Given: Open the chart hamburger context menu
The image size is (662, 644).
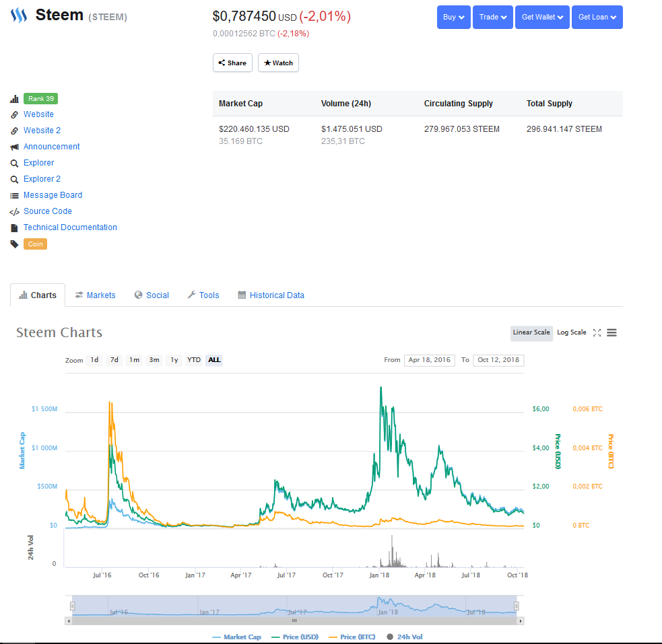Looking at the screenshot, I should [611, 332].
